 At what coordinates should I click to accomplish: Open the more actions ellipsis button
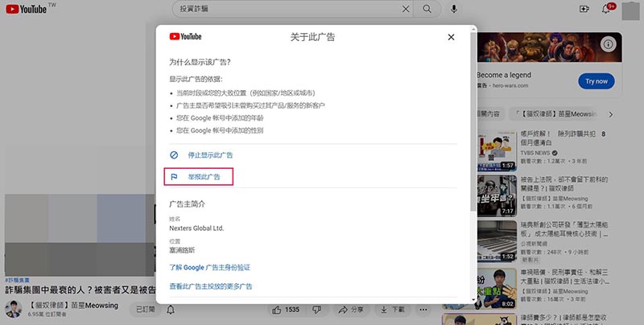pos(423,310)
